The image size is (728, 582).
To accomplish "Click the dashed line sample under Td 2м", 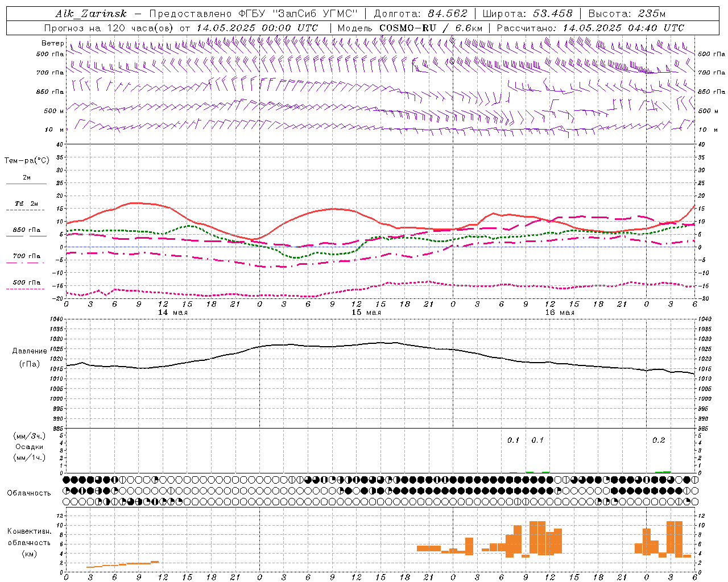I will pos(26,210).
